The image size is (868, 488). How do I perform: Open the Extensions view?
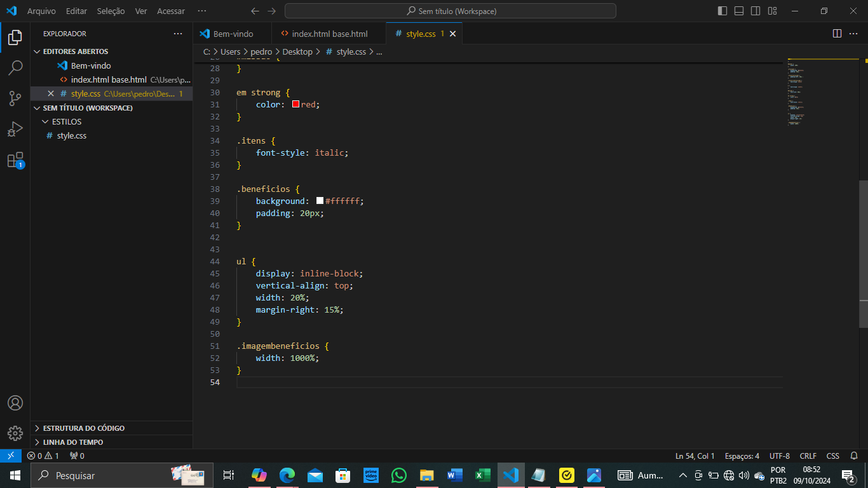tap(15, 160)
